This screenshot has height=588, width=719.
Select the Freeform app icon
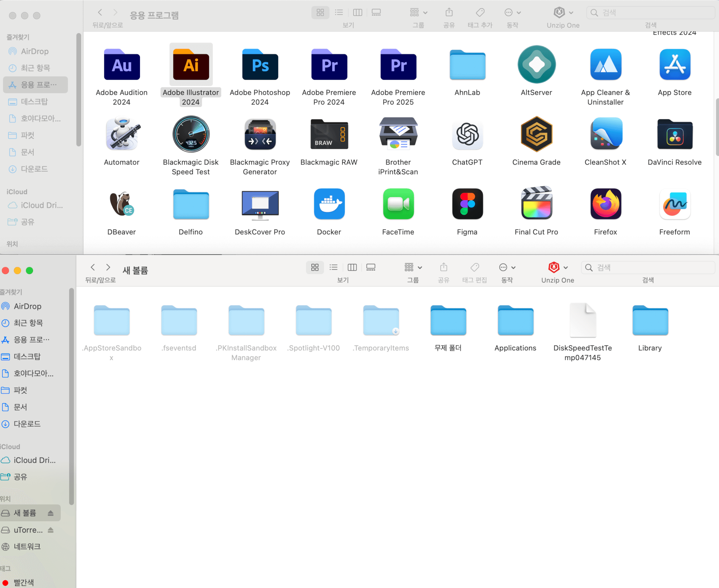675,204
